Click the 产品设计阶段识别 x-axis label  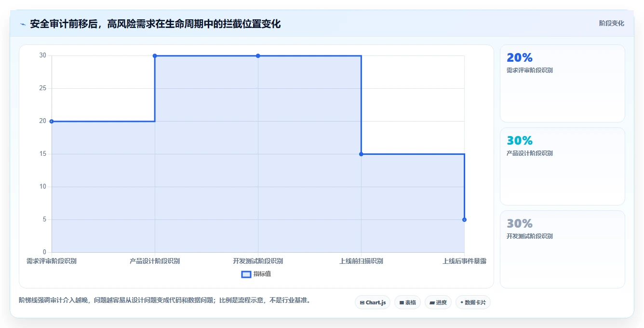pyautogui.click(x=155, y=261)
